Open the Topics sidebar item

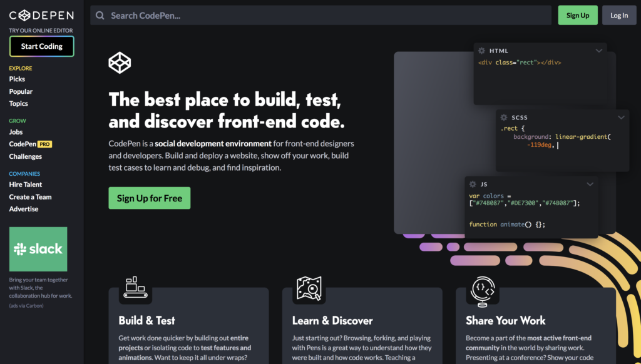(x=19, y=104)
